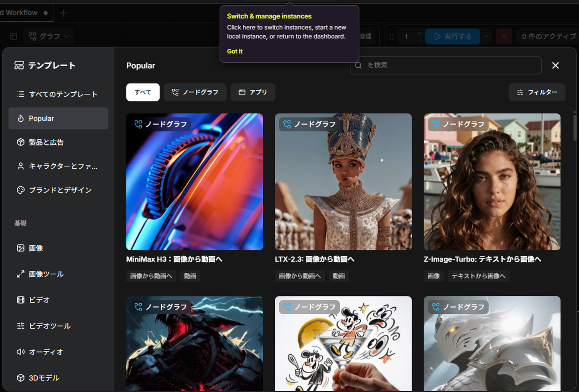
Task: Open the Popular templates category
Action: (x=58, y=118)
